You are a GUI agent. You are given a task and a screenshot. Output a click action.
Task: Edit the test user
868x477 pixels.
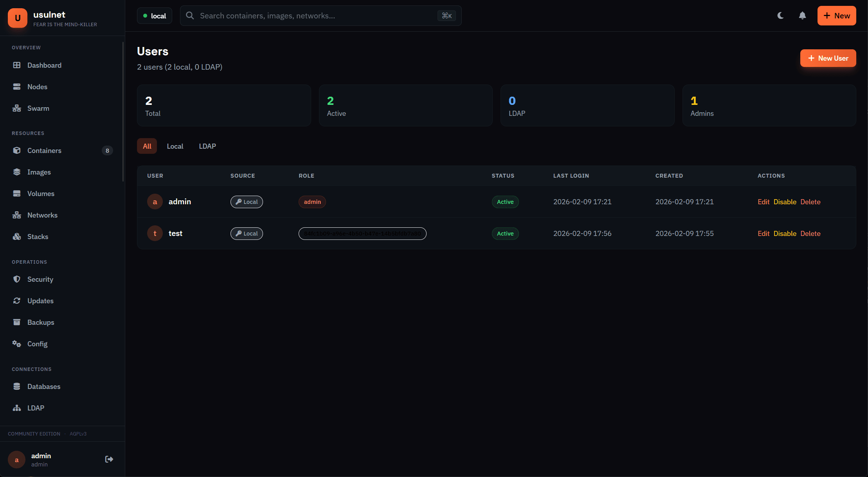coord(764,233)
